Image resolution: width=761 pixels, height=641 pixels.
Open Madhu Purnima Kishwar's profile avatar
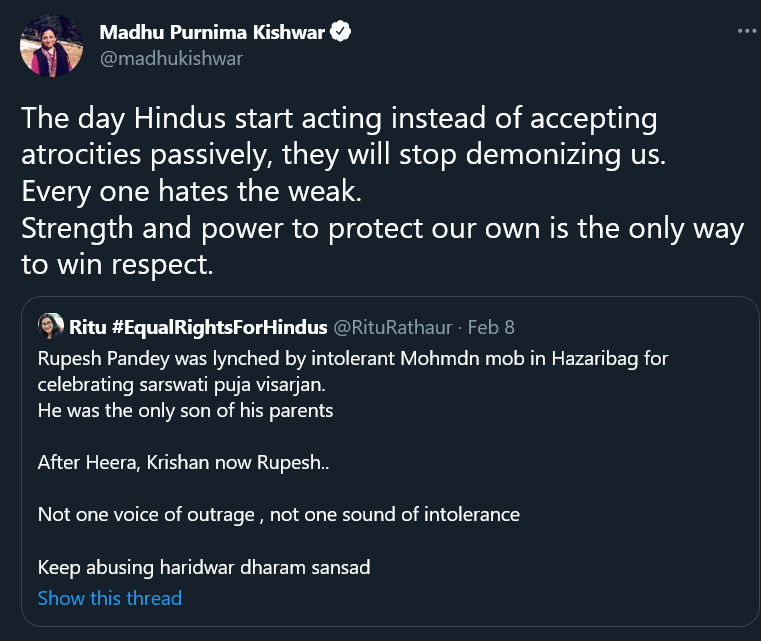point(52,45)
